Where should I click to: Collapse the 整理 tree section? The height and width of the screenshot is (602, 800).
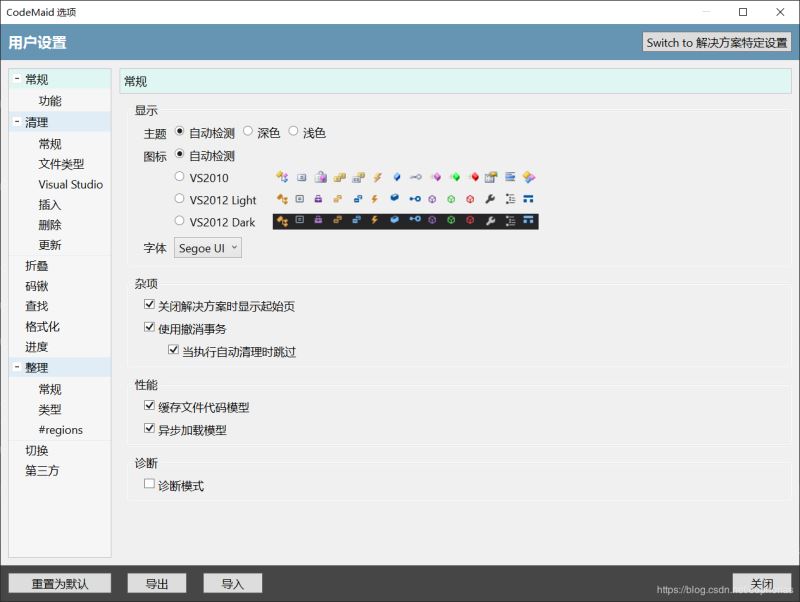[18, 367]
